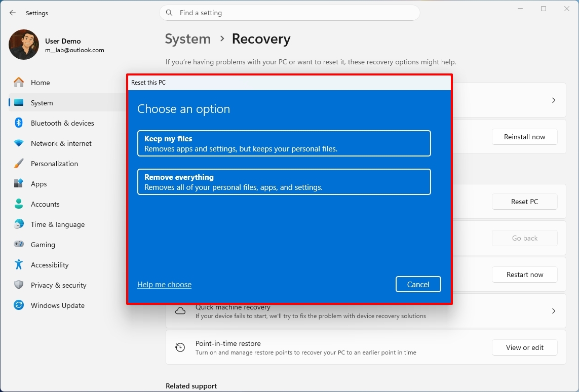579x392 pixels.
Task: Go to Network & internet
Action: coord(67,143)
